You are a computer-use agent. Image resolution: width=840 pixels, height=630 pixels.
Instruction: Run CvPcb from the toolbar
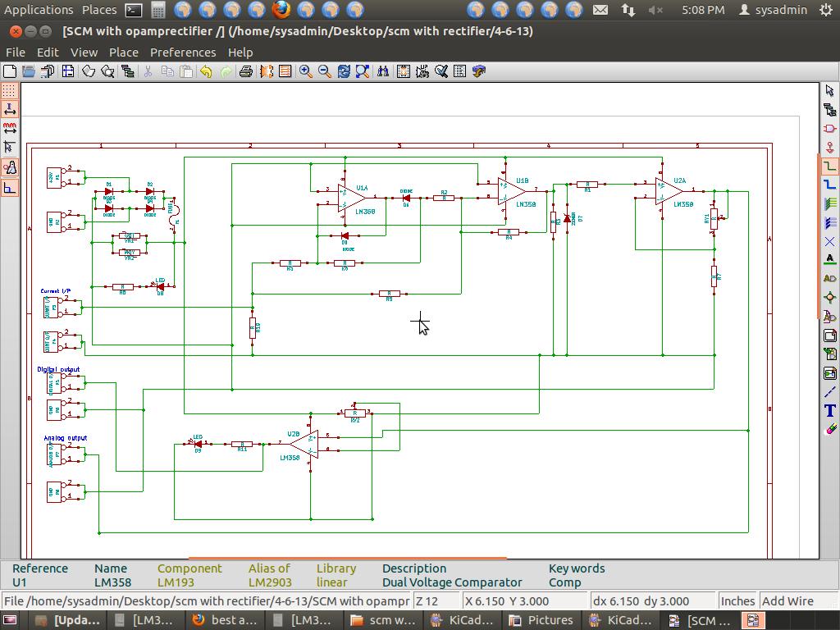(267, 71)
